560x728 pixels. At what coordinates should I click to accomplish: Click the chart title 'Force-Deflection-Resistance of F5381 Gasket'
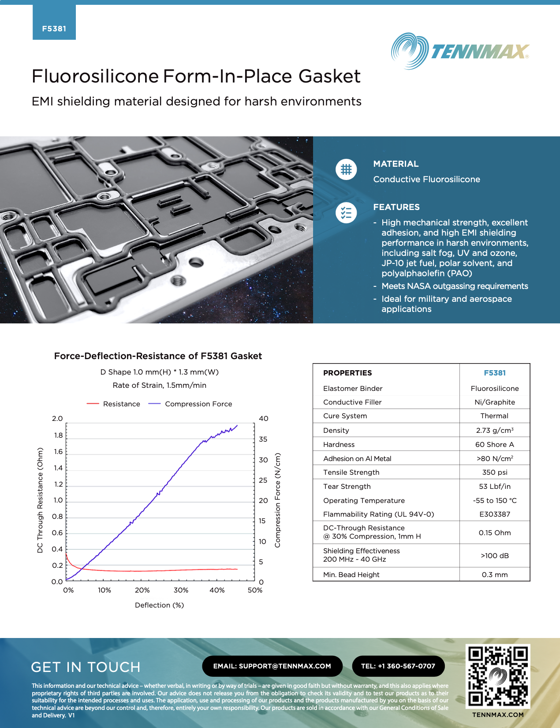[158, 356]
